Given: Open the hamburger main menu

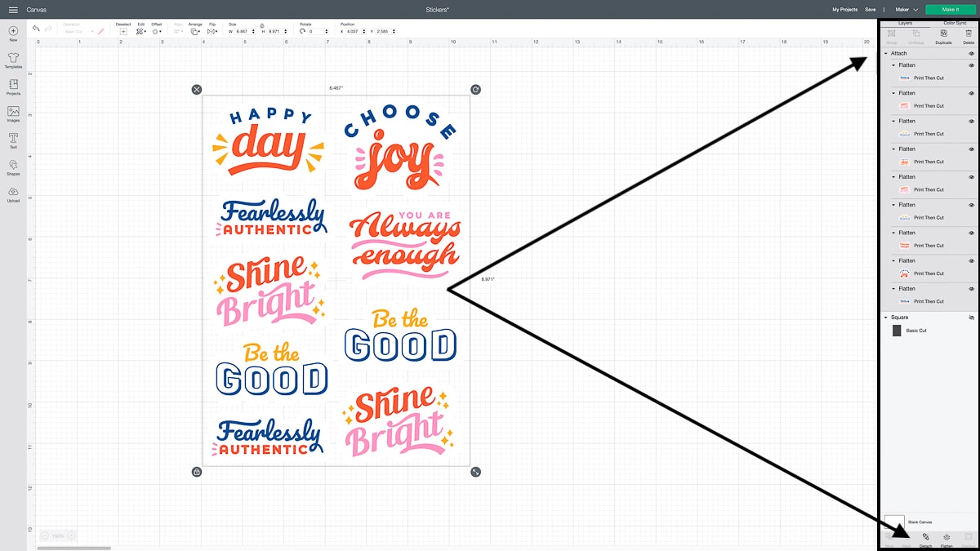Looking at the screenshot, I should 13,9.
